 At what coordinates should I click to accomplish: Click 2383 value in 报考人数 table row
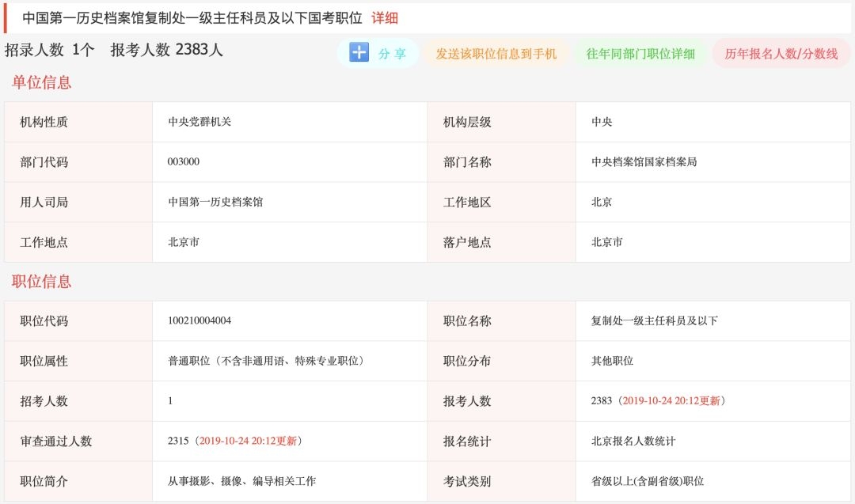[602, 400]
